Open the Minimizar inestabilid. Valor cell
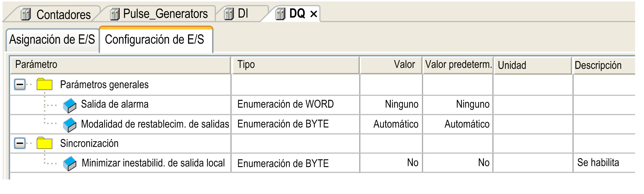This screenshot has height=194, width=644. click(391, 163)
